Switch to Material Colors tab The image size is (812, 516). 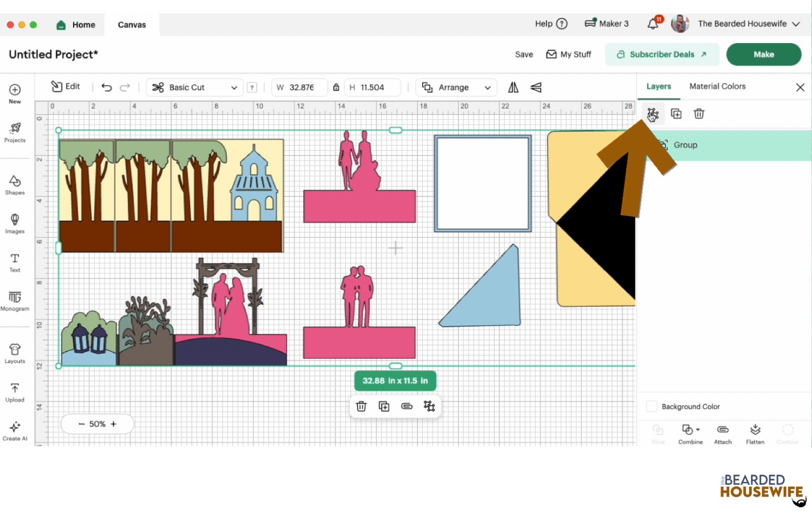pyautogui.click(x=717, y=86)
